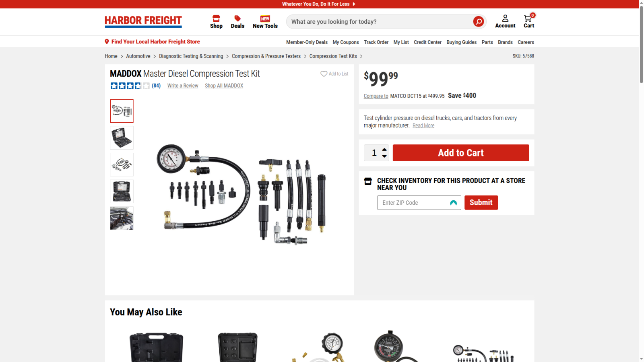Decrease quantity with the down arrow

[384, 156]
